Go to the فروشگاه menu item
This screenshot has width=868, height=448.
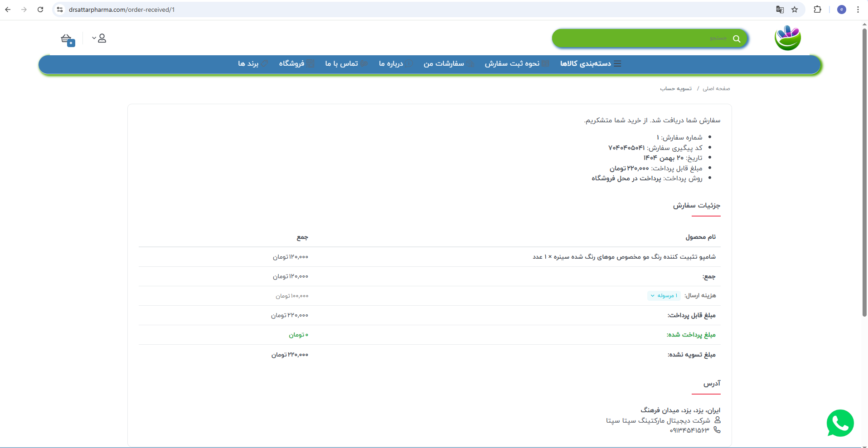point(296,64)
